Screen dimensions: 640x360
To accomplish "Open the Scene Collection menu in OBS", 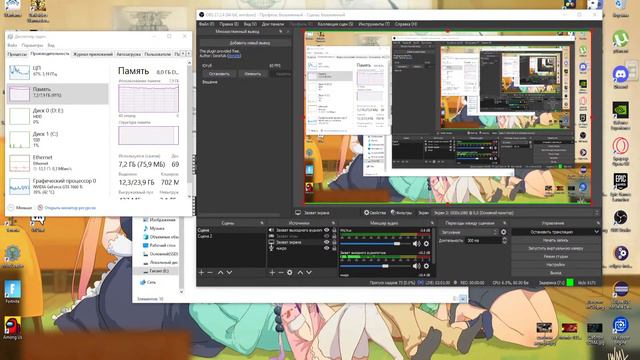I will point(335,24).
